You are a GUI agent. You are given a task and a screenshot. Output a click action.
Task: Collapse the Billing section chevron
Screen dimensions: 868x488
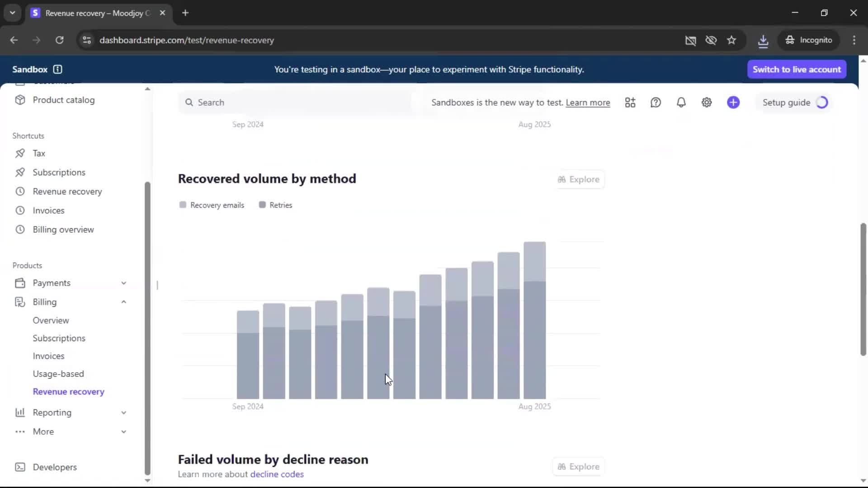123,302
